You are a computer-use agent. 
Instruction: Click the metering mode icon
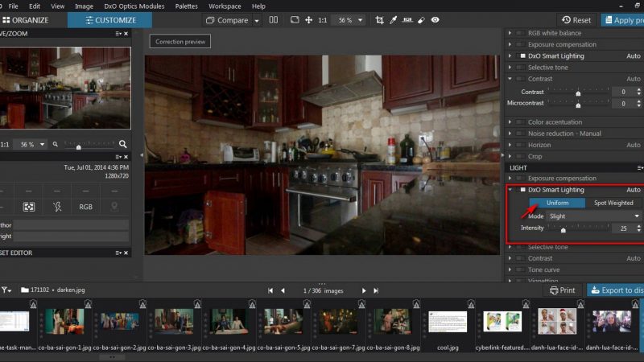[29, 207]
